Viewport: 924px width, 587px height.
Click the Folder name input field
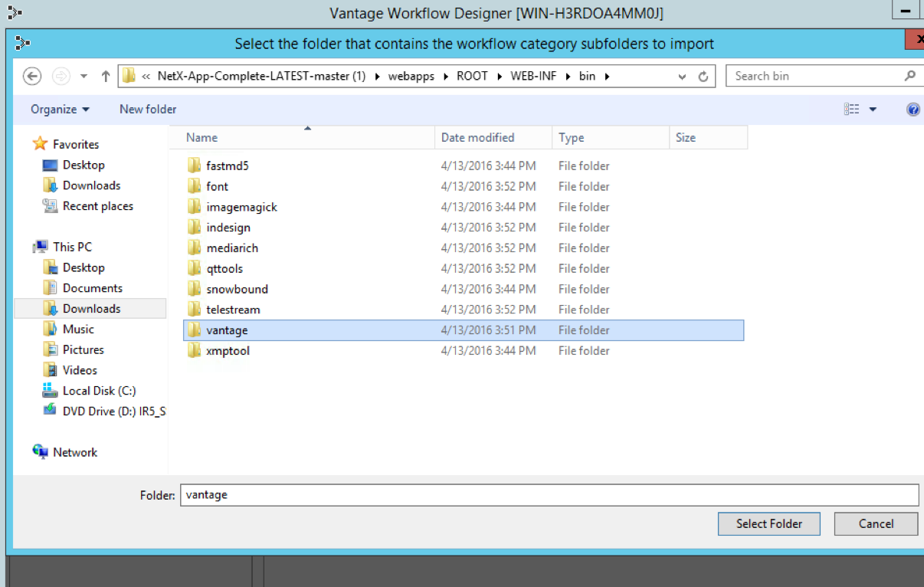(549, 495)
